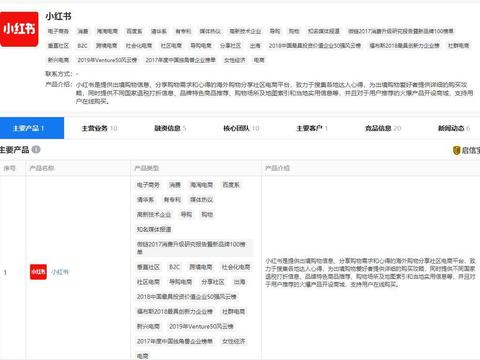Screen dimensions: 480x360
Task: Go to the 核心团队 tab
Action: click(241, 128)
